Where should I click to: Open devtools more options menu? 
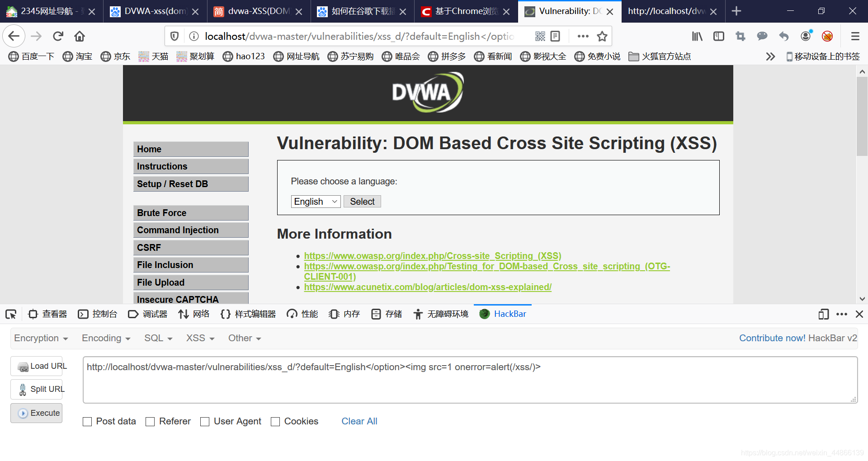tap(842, 314)
